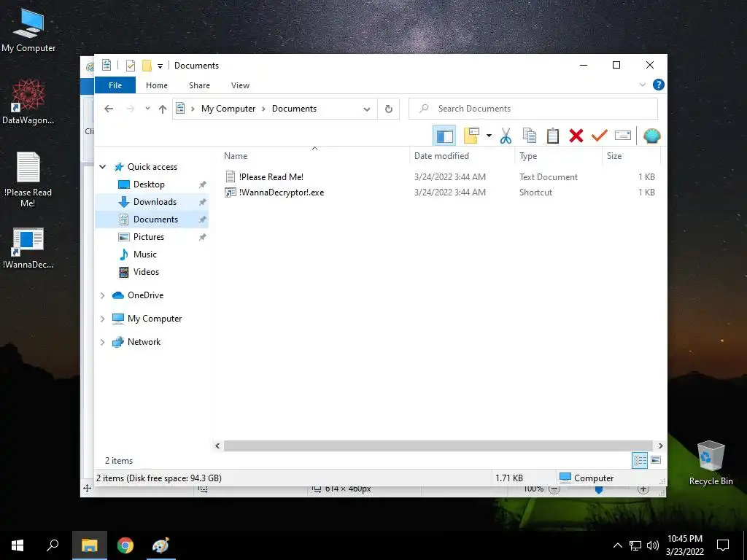
Task: Click the Cut scissors icon
Action: [506, 136]
